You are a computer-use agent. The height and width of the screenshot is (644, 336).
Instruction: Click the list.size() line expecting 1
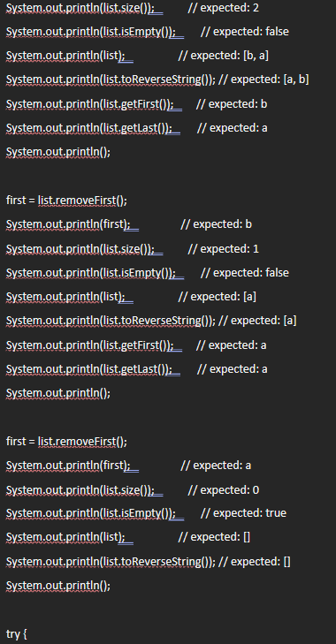[x=133, y=248]
